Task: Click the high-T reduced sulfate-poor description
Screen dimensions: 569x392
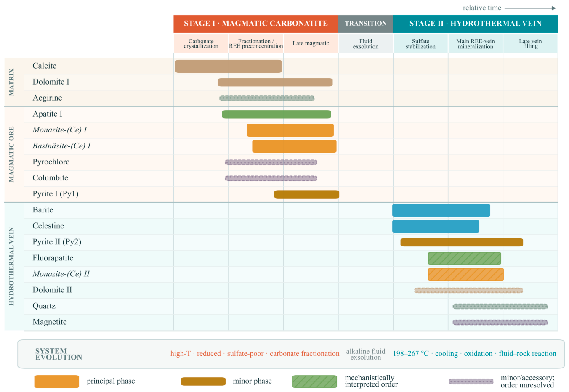Action: click(255, 354)
